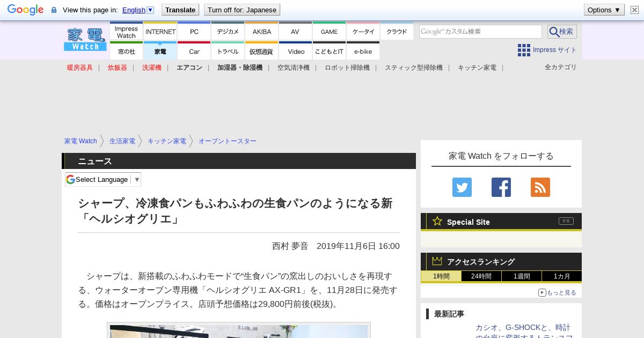
Task: Click キッチン家電 breadcrumb
Action: [x=167, y=141]
